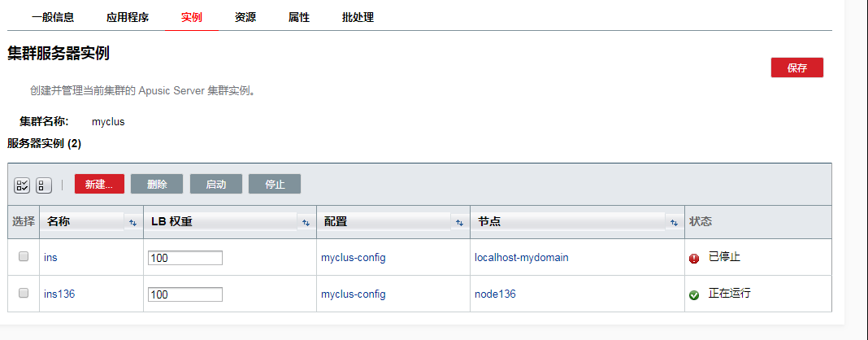Viewport: 868px width, 340px height.
Task: Open the localhost-mydomain node link
Action: tap(521, 258)
